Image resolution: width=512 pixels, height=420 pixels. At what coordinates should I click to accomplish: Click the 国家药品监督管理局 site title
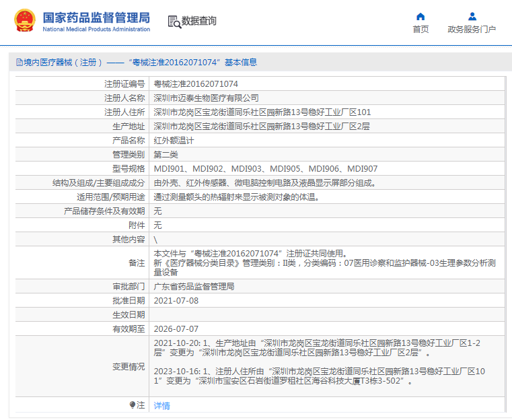point(96,17)
